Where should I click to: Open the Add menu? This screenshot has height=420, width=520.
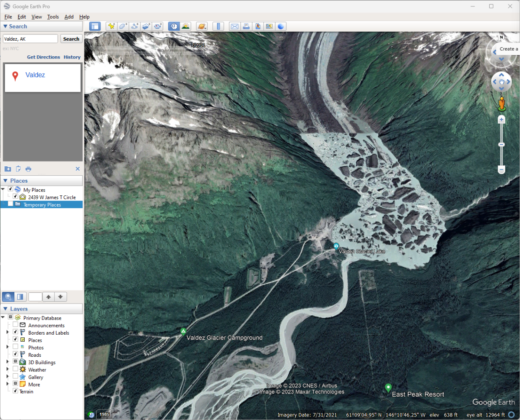pyautogui.click(x=69, y=17)
